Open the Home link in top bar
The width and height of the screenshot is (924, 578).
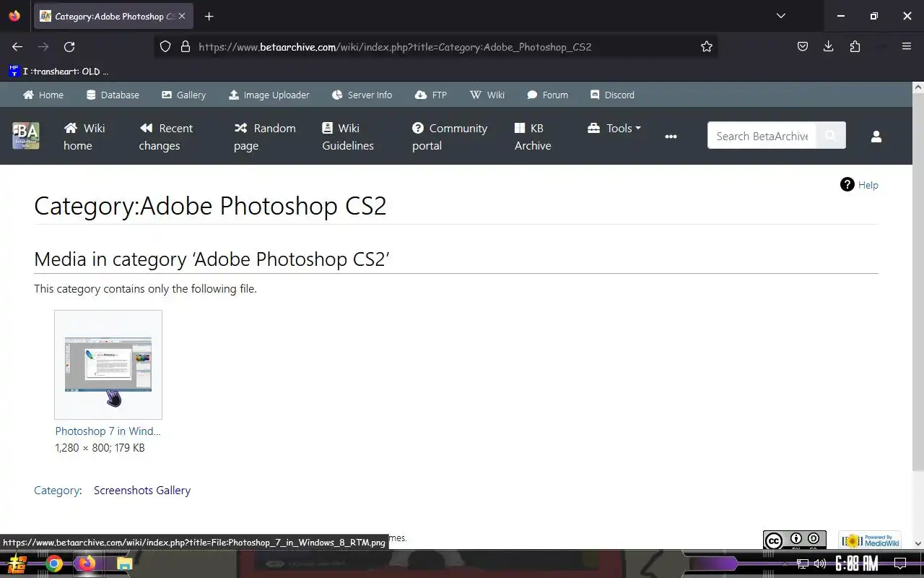(43, 95)
